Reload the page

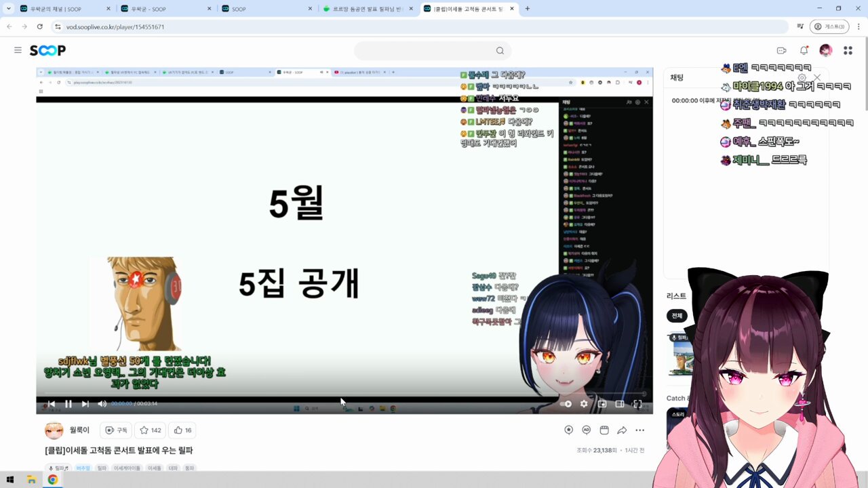pos(40,26)
